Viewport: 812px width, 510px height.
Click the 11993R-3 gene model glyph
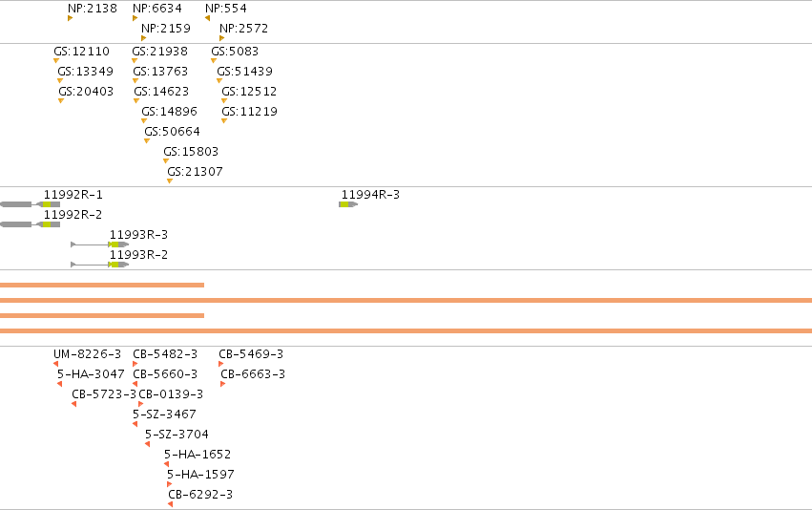100,244
